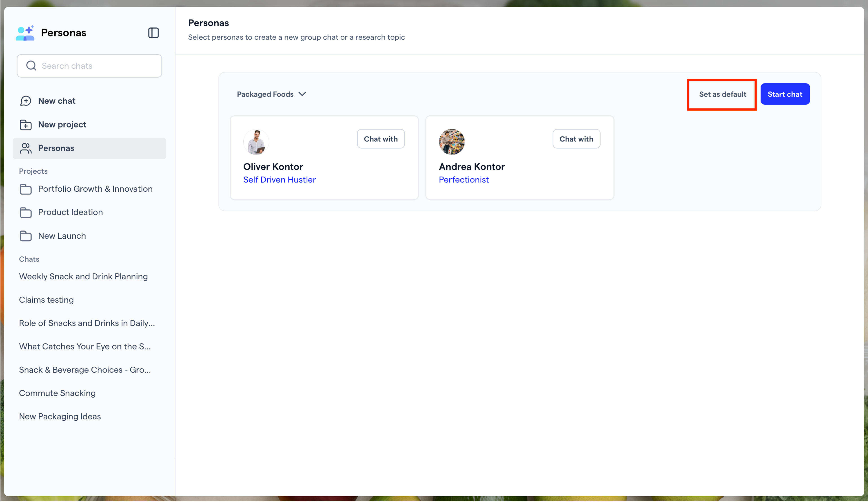This screenshot has height=502, width=868.
Task: Click the Personas people icon in sidebar
Action: (x=25, y=148)
